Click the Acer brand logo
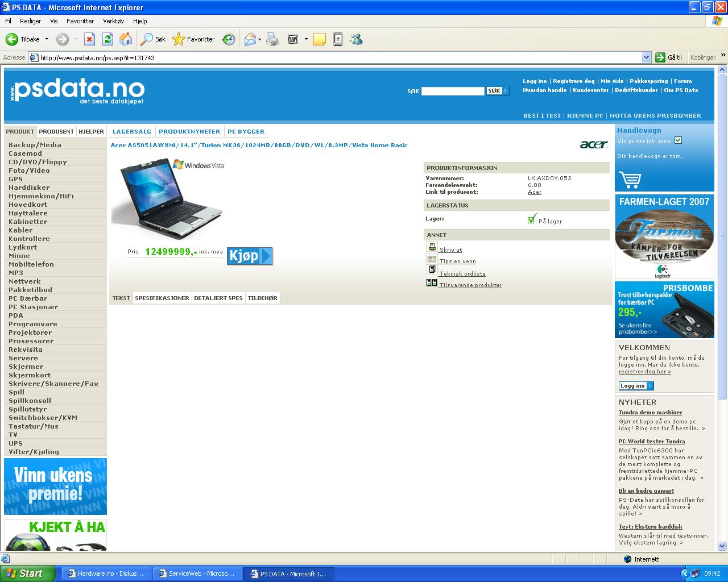Viewport: 728px width, 582px height. point(594,144)
